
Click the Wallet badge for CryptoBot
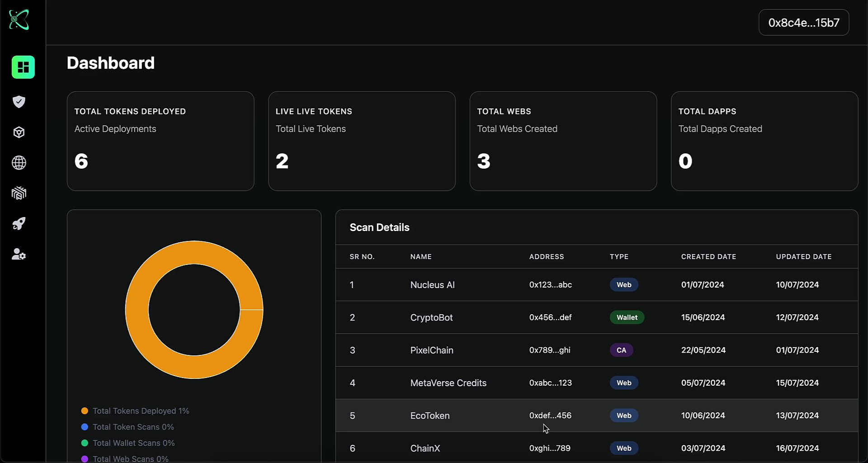pos(627,317)
